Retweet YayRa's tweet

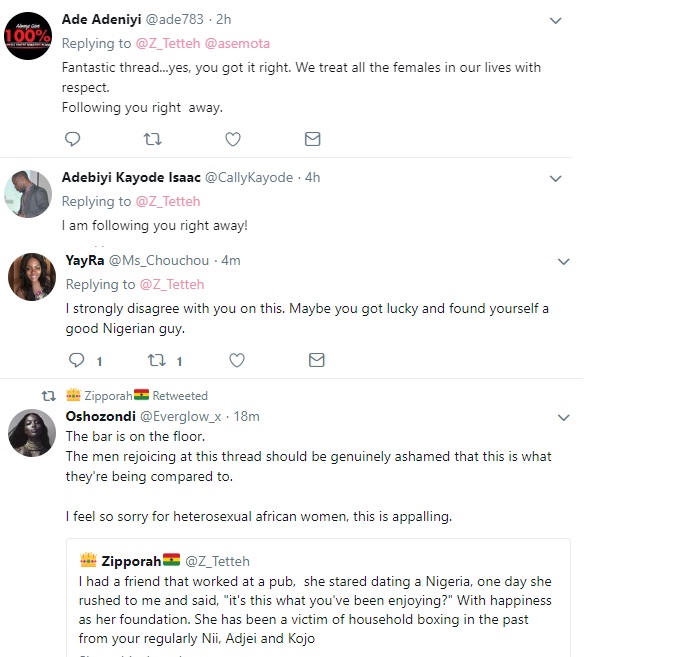pyautogui.click(x=157, y=360)
